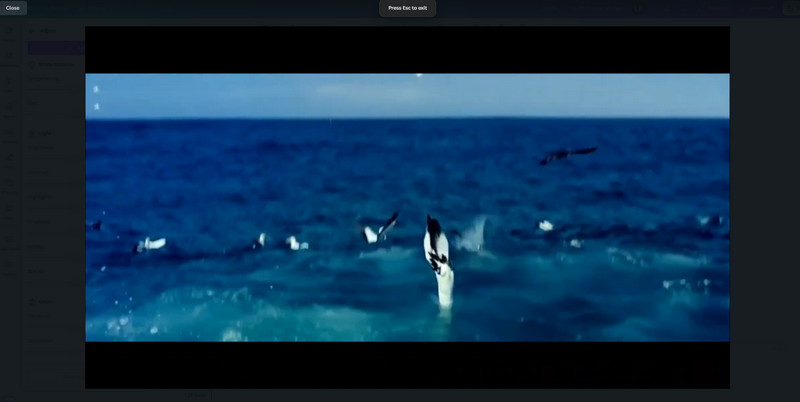800x402 pixels.
Task: Click the dimmed Color section icon
Action: point(33,301)
